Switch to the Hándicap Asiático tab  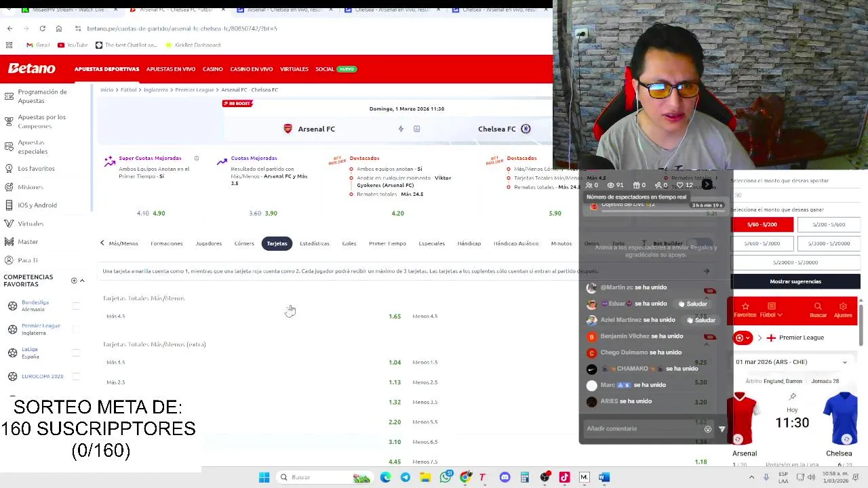pyautogui.click(x=516, y=243)
